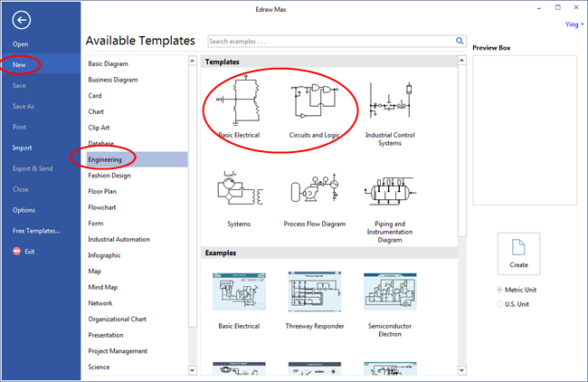This screenshot has width=588, height=382.
Task: Select the Basic Electrical template icon
Action: (x=239, y=102)
